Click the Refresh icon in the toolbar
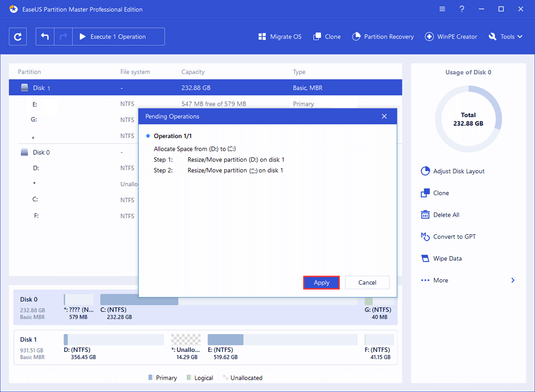The image size is (535, 392). coord(18,37)
